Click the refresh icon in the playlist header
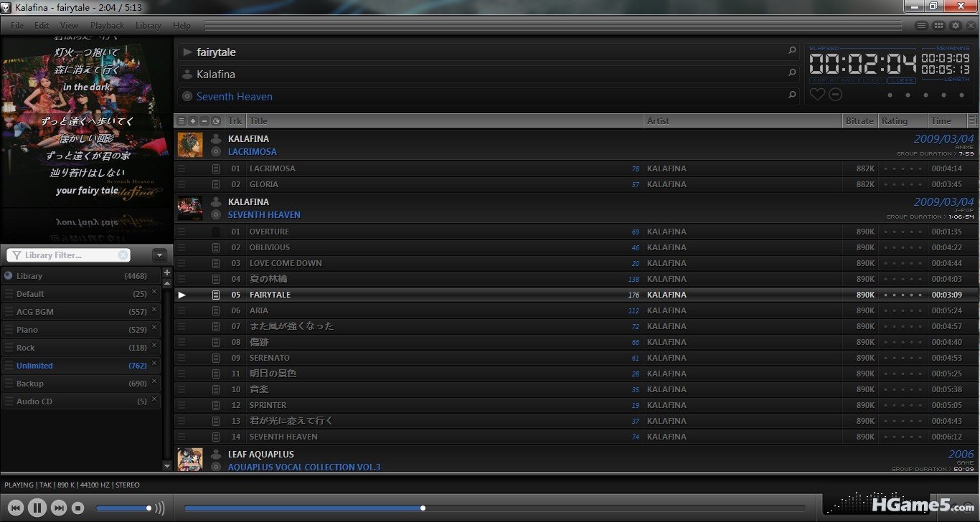This screenshot has width=980, height=522. tap(216, 121)
